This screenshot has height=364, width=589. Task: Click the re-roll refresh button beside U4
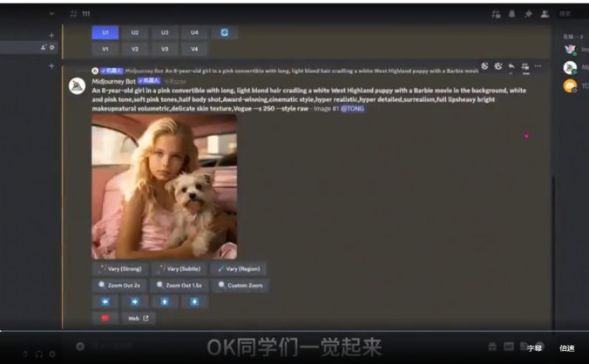224,32
